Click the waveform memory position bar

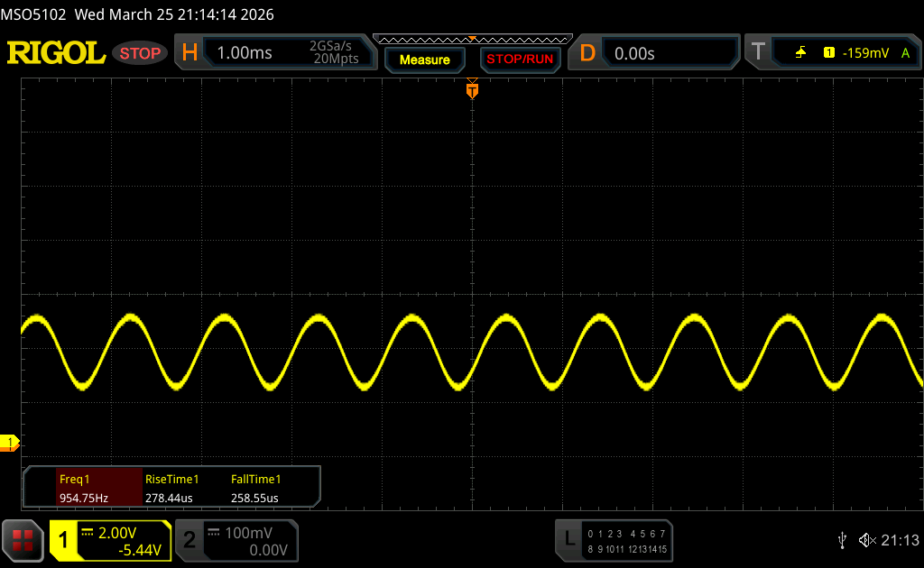click(472, 39)
